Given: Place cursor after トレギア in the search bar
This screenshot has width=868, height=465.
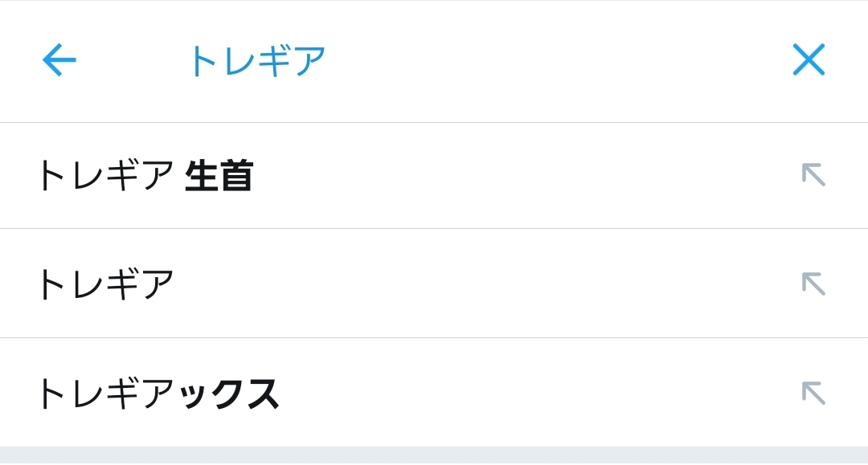Looking at the screenshot, I should point(328,61).
